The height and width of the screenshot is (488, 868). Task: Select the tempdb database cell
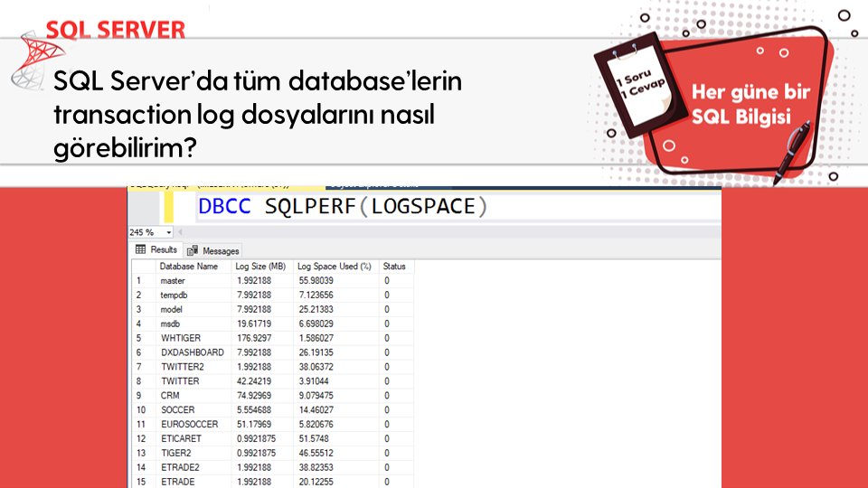click(193, 295)
